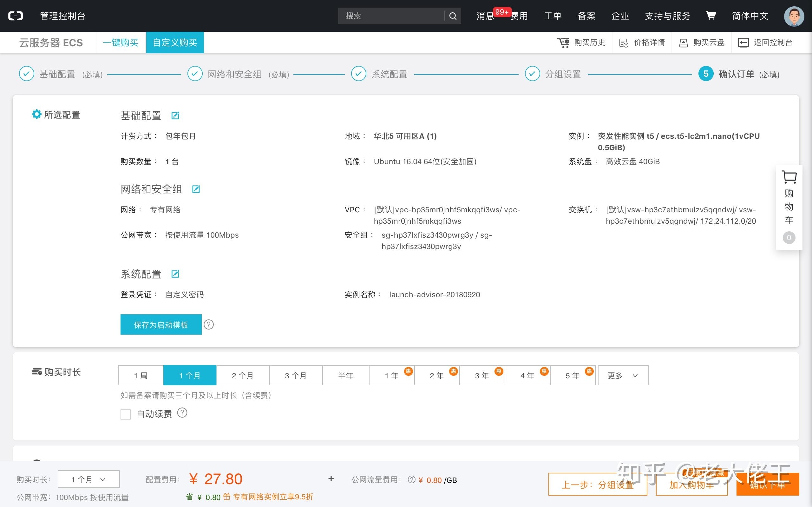Open 购买云盘 cloud disk icon
The height and width of the screenshot is (507, 812).
(x=683, y=42)
